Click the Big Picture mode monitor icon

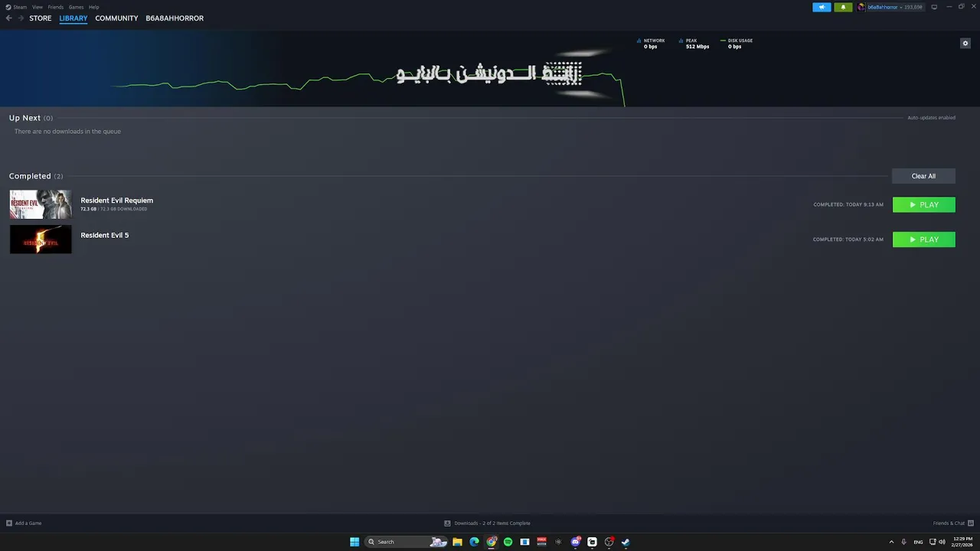pos(934,7)
